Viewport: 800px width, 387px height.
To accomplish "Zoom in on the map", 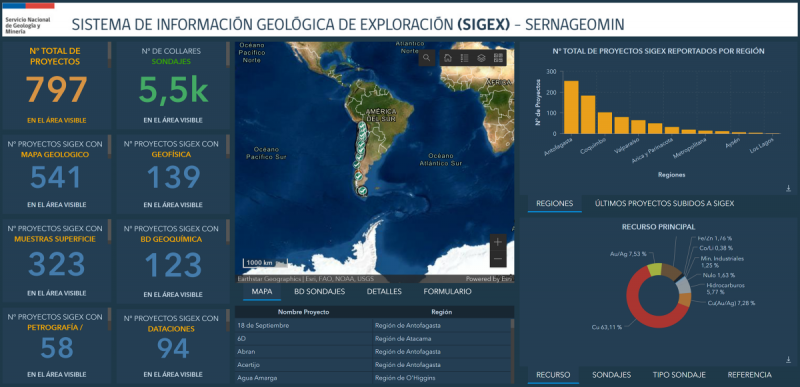I will point(498,242).
